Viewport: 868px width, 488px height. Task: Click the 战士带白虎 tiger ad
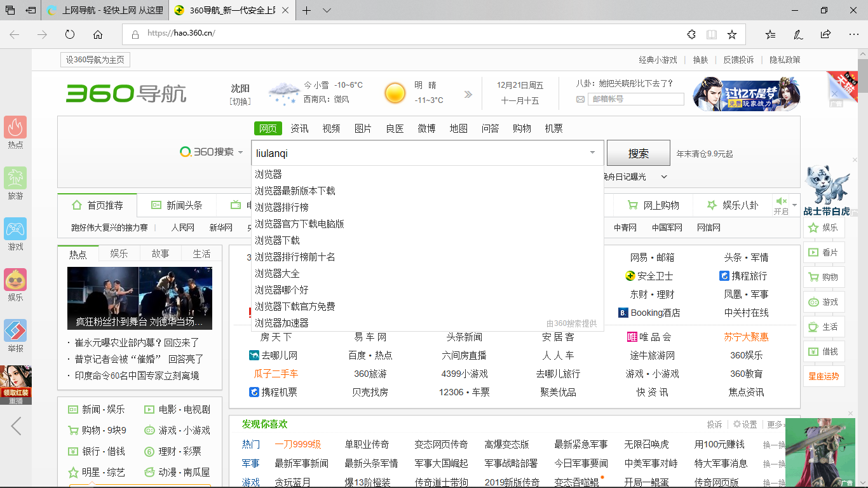(826, 190)
